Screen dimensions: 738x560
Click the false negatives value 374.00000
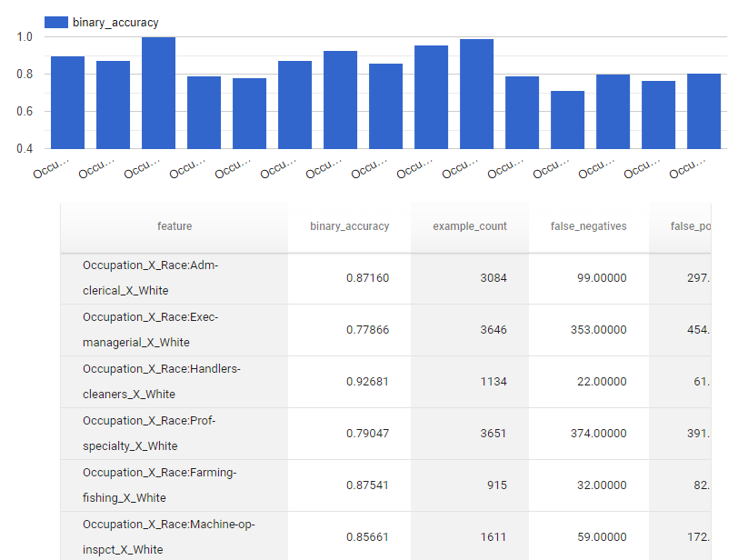pos(599,434)
